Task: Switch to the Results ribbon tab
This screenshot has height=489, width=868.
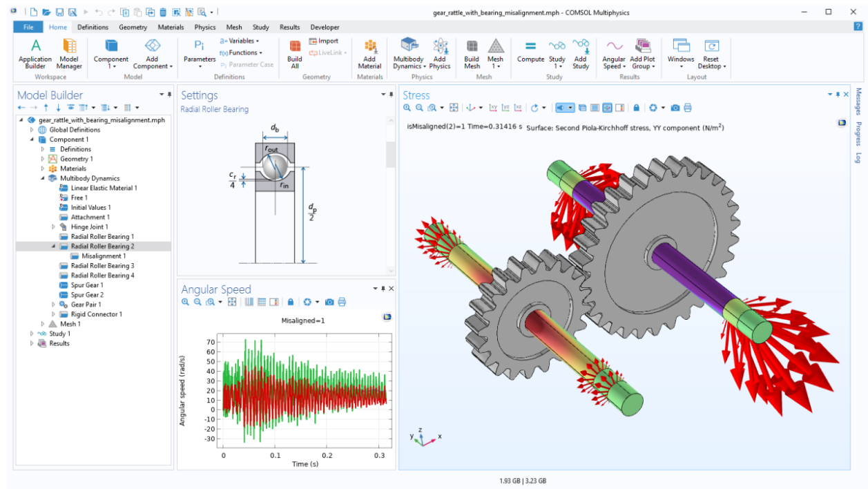Action: pos(289,28)
